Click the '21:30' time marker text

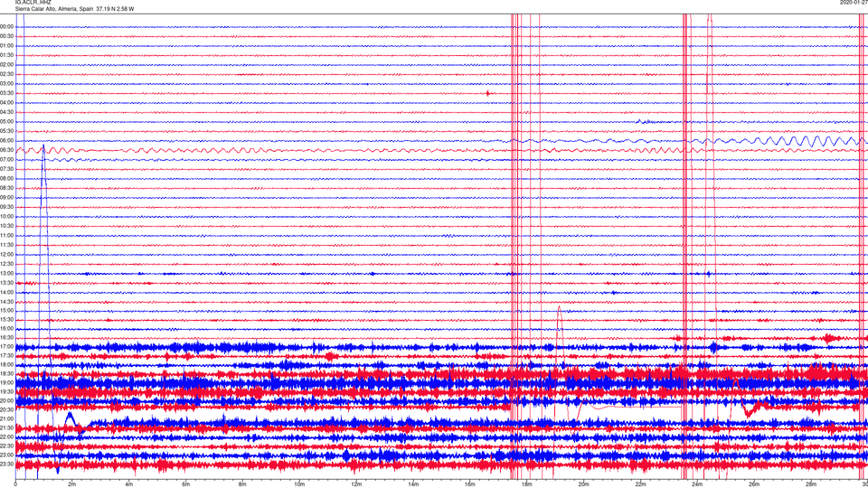point(6,428)
